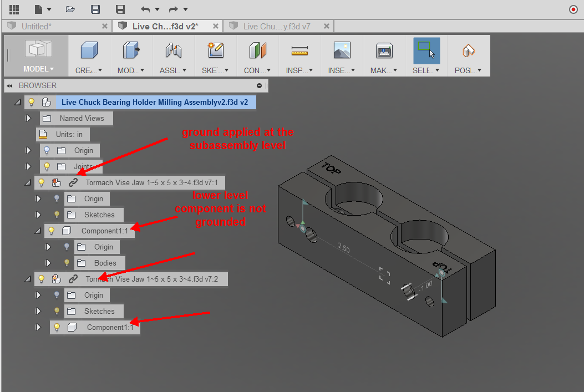
Task: Click the Save icon in the top bar
Action: point(95,9)
